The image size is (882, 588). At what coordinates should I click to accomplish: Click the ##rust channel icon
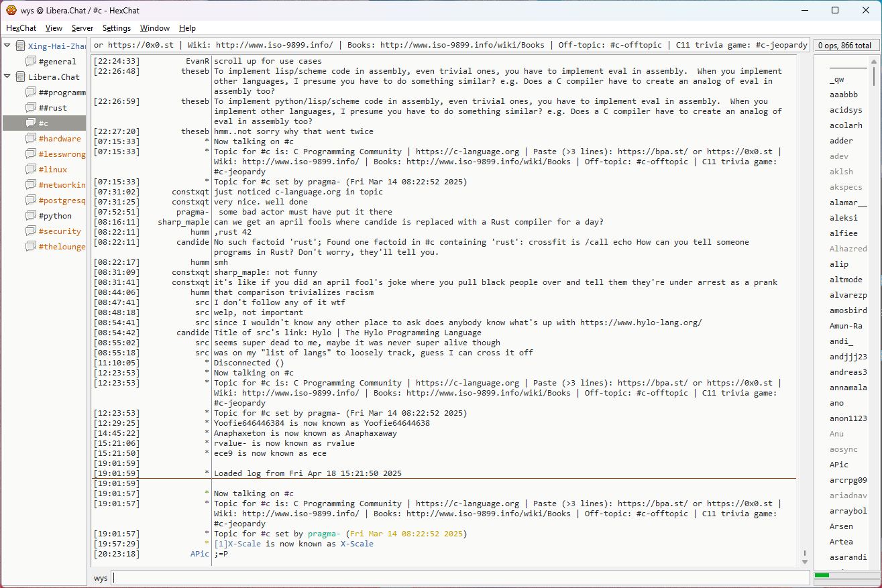point(31,108)
